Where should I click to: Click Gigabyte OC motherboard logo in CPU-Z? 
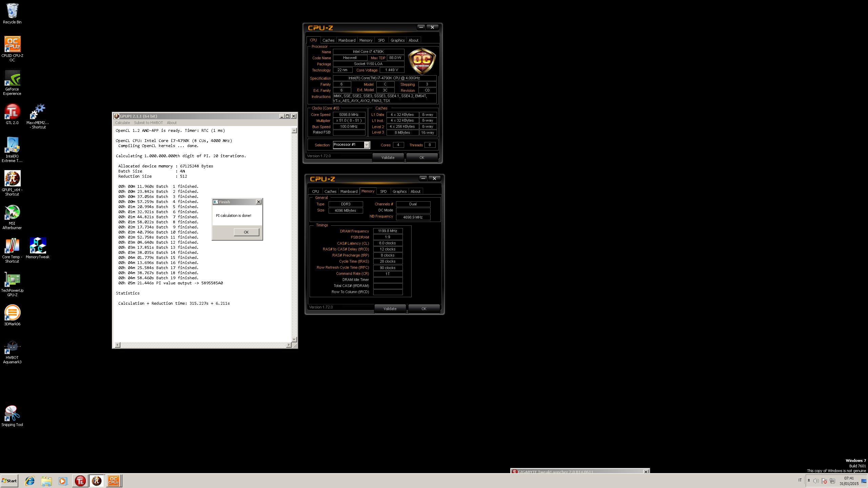422,61
